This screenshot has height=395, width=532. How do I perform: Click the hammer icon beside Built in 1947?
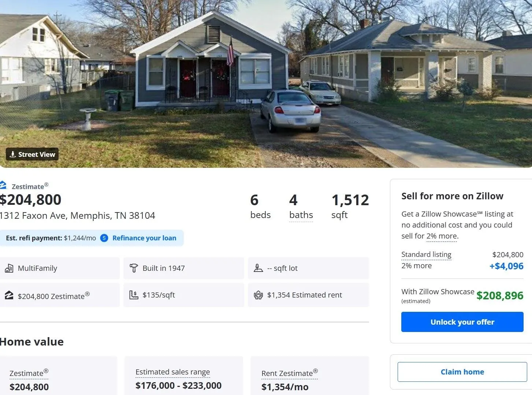[x=134, y=268]
